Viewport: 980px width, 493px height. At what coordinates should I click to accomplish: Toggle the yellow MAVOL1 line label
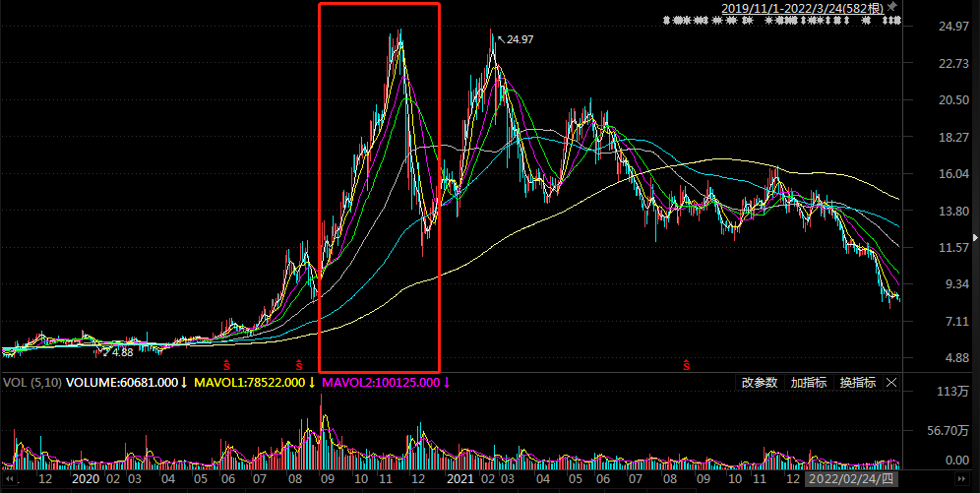pos(253,383)
